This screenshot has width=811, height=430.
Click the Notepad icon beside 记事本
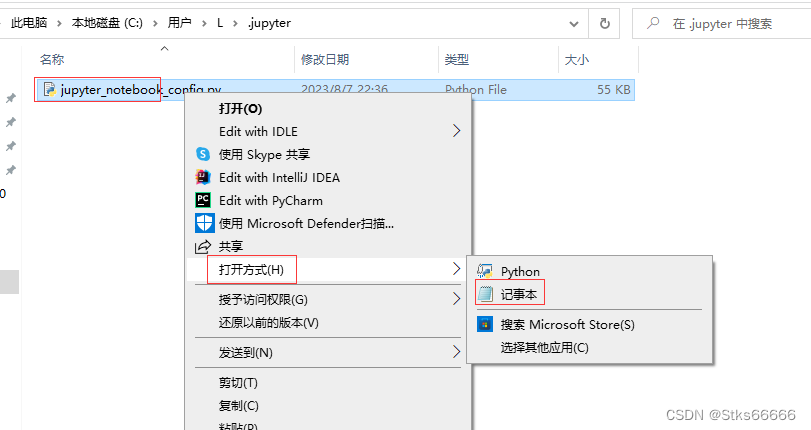pos(485,294)
